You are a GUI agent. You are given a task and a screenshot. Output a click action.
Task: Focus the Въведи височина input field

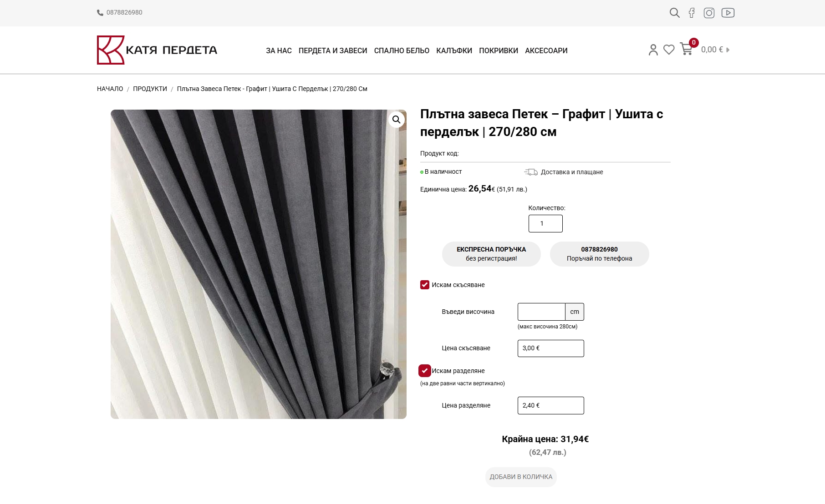pyautogui.click(x=541, y=312)
